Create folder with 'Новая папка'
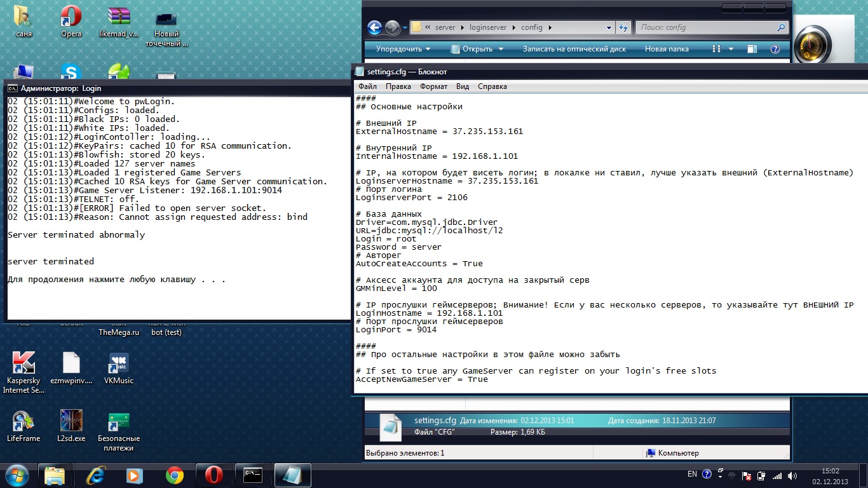Image resolution: width=868 pixels, height=488 pixels. (x=667, y=49)
